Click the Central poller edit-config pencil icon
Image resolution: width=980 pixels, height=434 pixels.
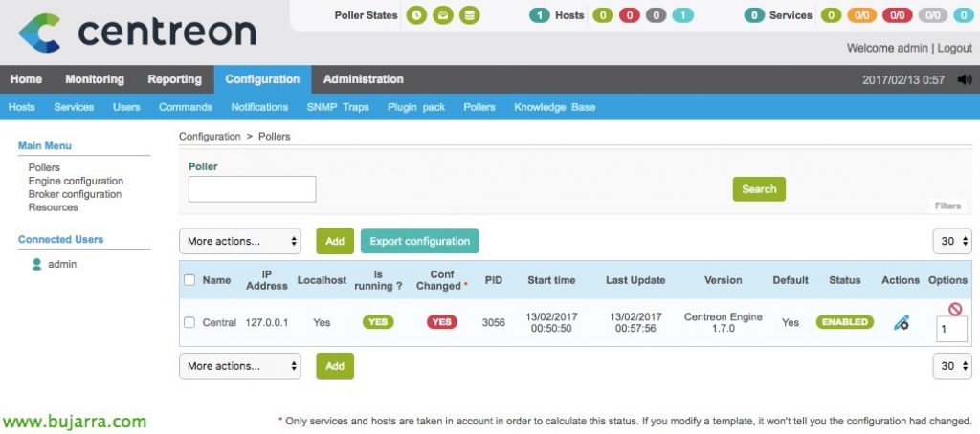(901, 323)
